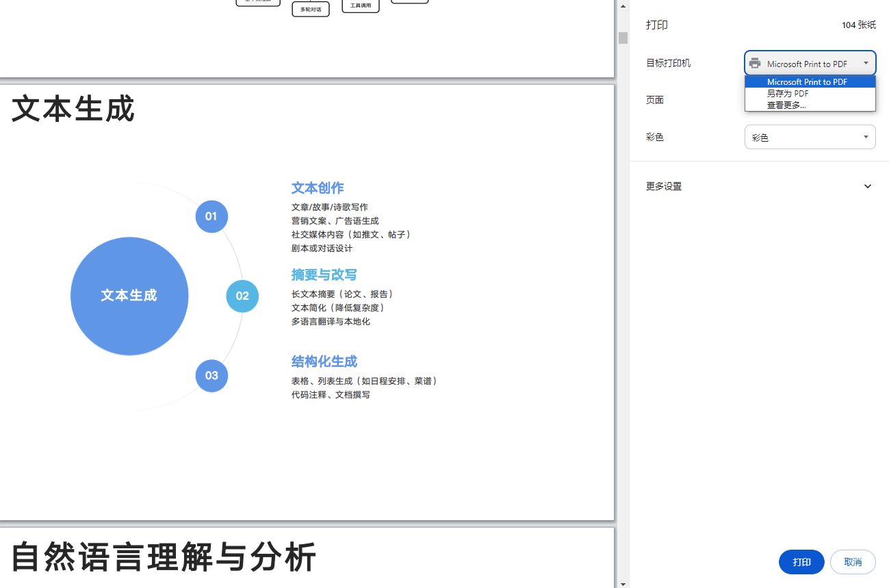Select the "02" circle in the preview diagram
Image resolution: width=889 pixels, height=588 pixels.
pos(242,296)
